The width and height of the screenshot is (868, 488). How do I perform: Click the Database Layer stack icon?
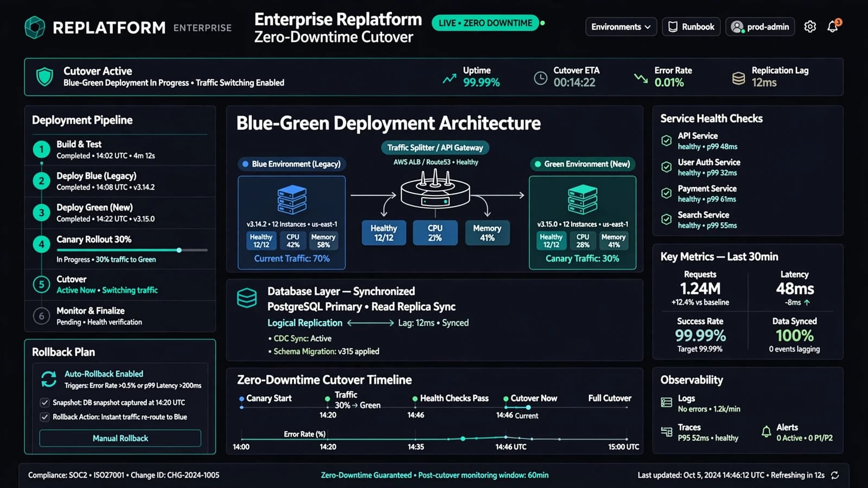point(247,298)
